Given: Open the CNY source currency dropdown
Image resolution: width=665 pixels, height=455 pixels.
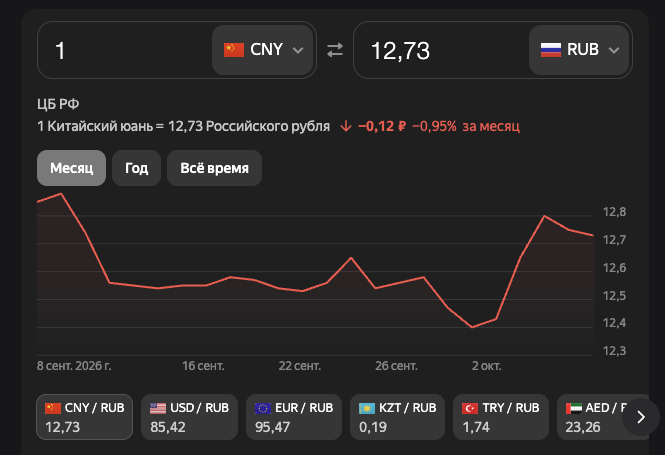Looking at the screenshot, I should [x=263, y=50].
